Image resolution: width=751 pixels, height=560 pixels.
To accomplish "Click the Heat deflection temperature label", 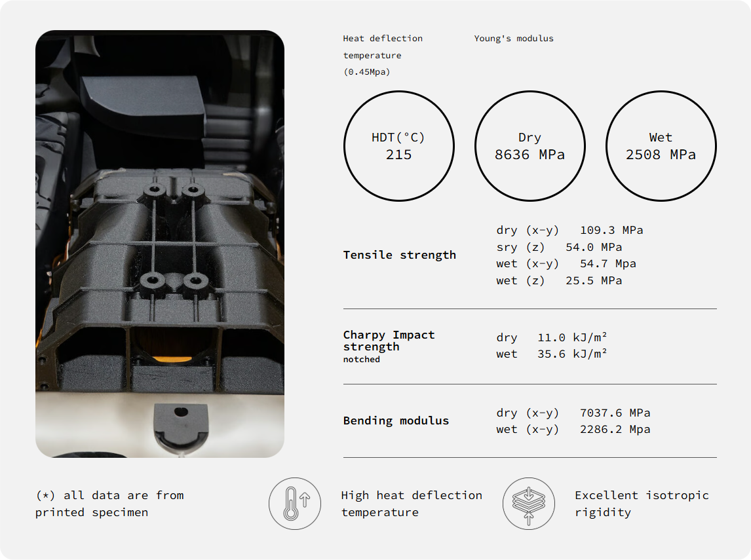I will [x=383, y=55].
